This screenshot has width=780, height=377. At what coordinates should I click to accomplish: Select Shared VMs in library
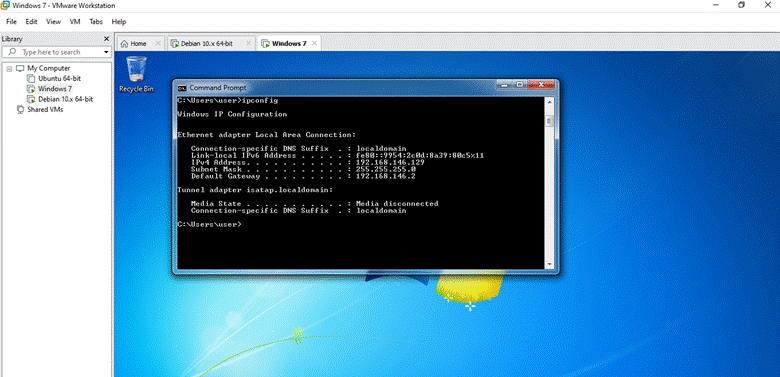(x=45, y=110)
